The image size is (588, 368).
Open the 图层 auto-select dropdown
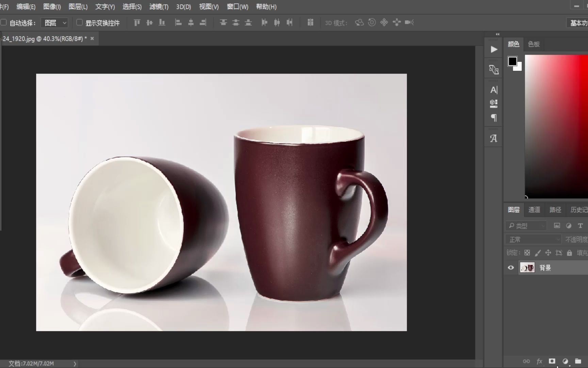click(55, 23)
